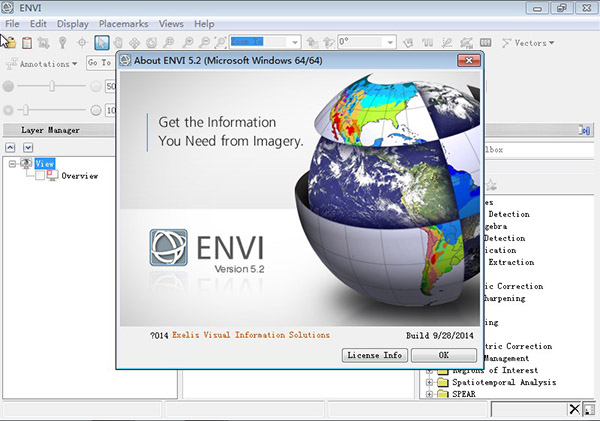Close the About ENVI 5.2 dialog
Image resolution: width=600 pixels, height=421 pixels.
point(469,60)
